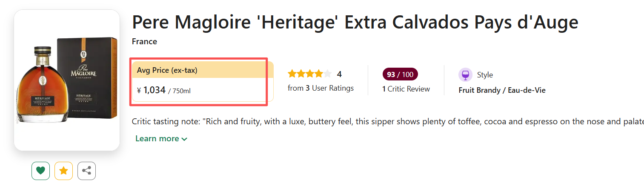
Task: Open the 3 User Ratings link
Action: click(x=321, y=89)
